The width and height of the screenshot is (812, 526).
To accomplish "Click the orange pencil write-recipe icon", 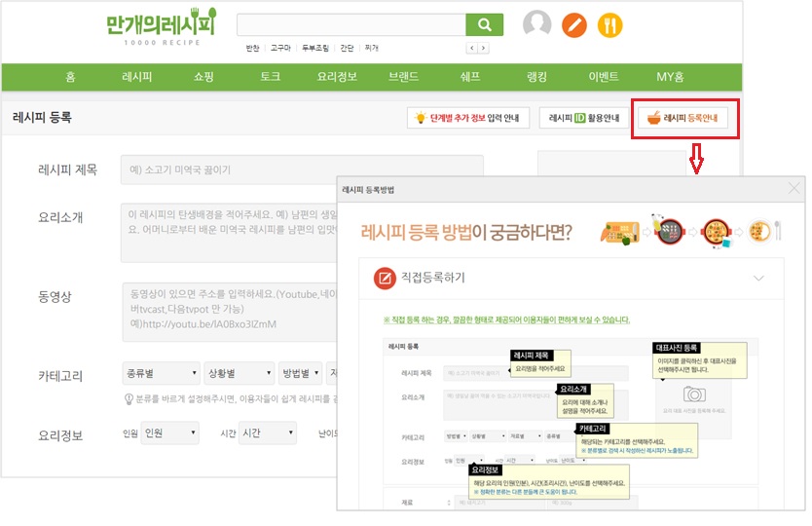I will [574, 24].
